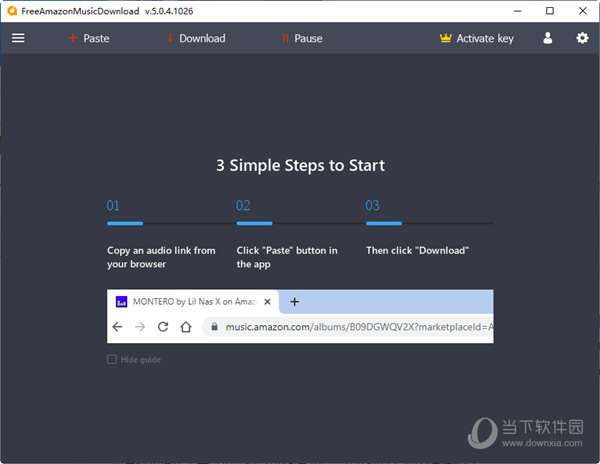Click the red arrow icon beside Download
600x464 pixels.
(170, 38)
